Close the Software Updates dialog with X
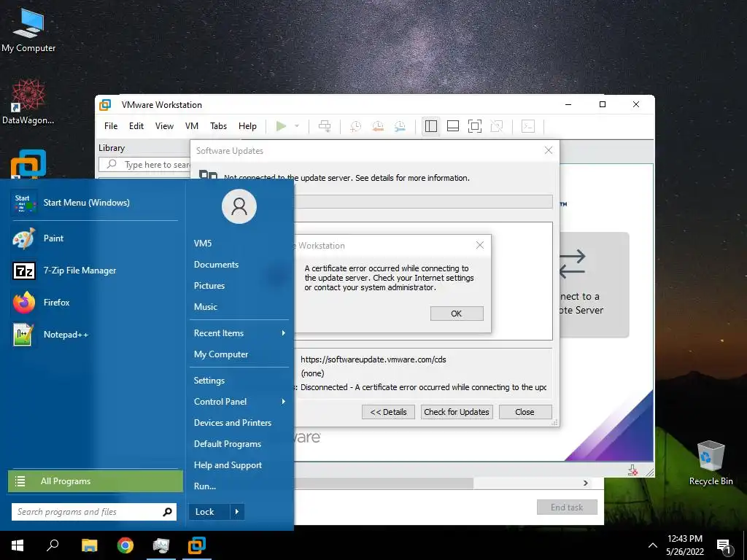The image size is (747, 560). pyautogui.click(x=549, y=150)
